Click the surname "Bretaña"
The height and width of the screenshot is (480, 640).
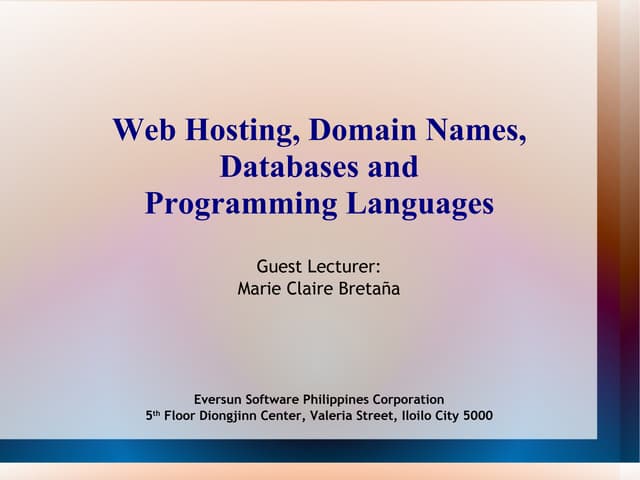click(369, 289)
